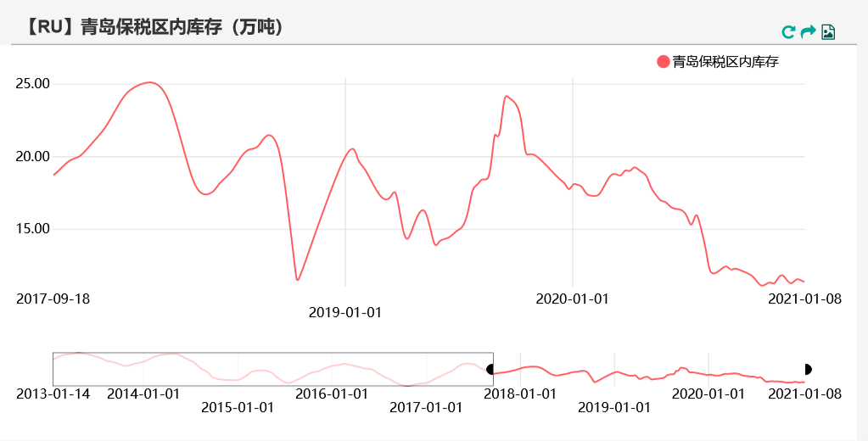
Task: Click the 2015-01-01 zoom bar label
Action: pos(238,408)
